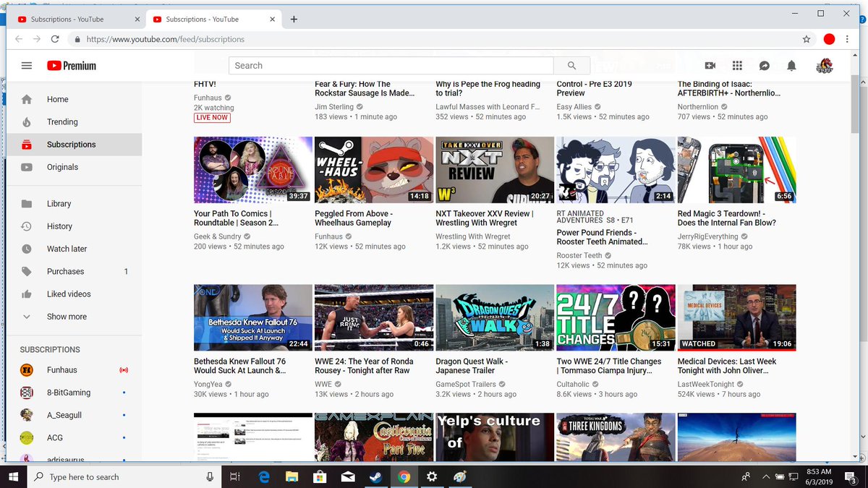The width and height of the screenshot is (868, 488).
Task: Expand Show more in sidebar
Action: point(74,317)
